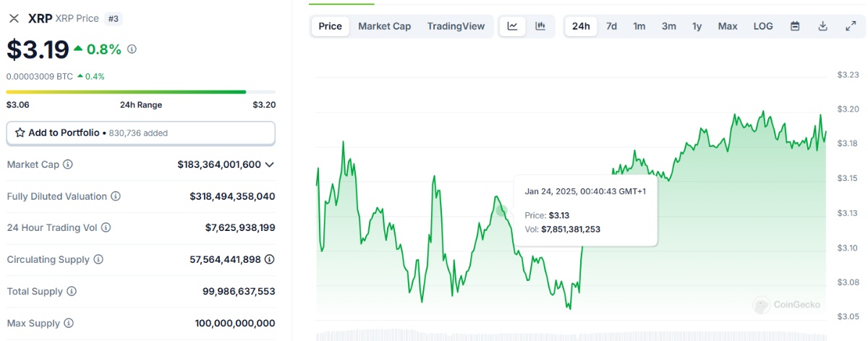The height and width of the screenshot is (341, 868).
Task: Expand chart to fullscreen
Action: (851, 26)
